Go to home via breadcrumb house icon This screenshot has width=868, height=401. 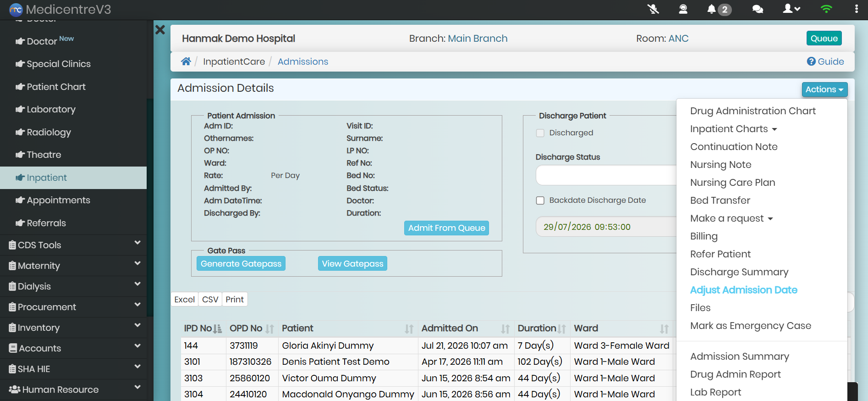click(x=186, y=61)
